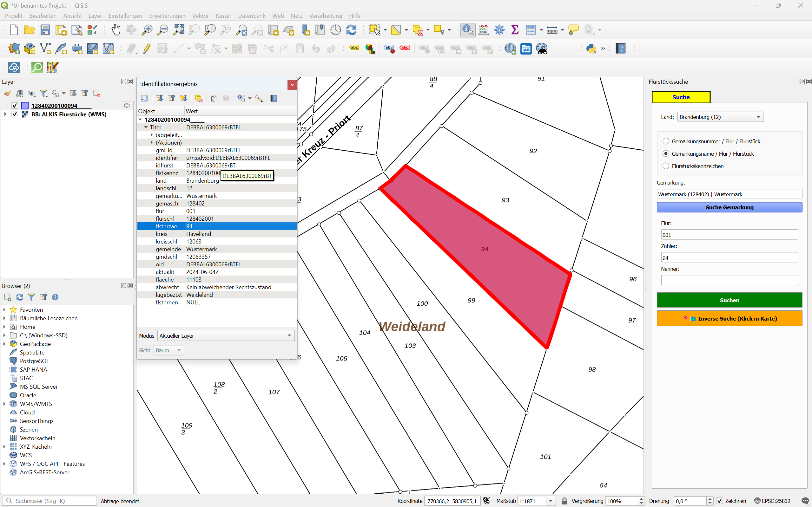Click the Nenner input field
Image resolution: width=812 pixels, height=507 pixels.
729,280
